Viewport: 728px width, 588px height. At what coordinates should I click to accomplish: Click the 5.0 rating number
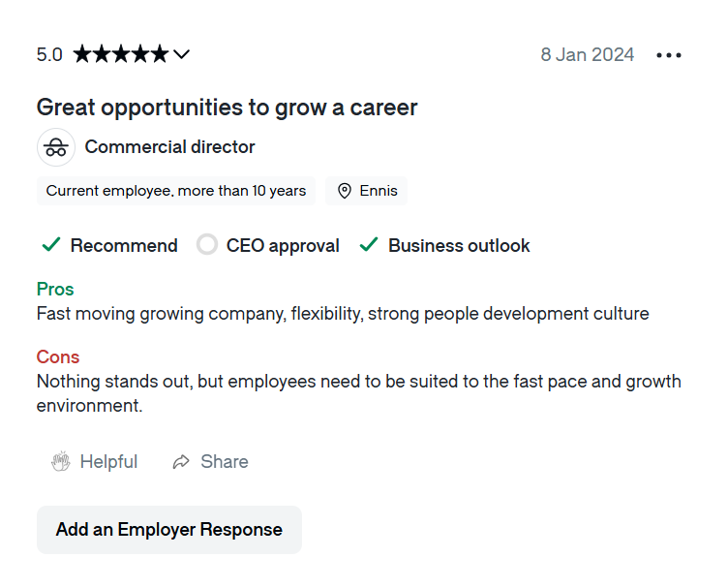(49, 54)
